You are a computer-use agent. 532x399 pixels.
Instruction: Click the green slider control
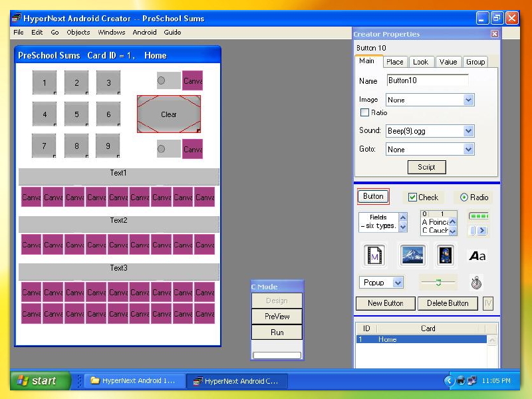tap(440, 282)
